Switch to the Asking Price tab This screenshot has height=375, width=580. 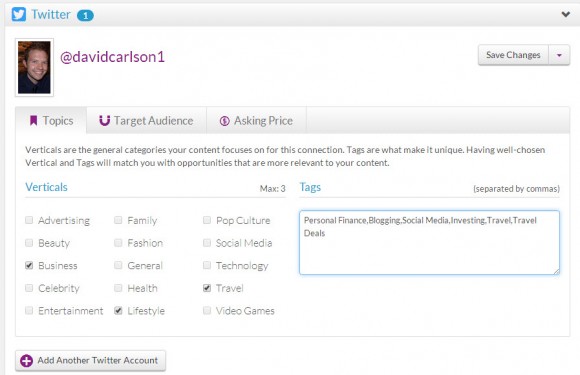point(257,121)
